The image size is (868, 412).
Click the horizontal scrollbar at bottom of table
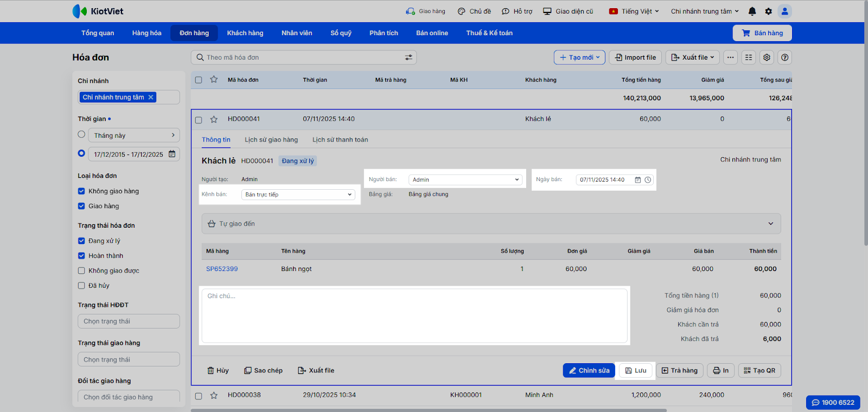click(429, 410)
